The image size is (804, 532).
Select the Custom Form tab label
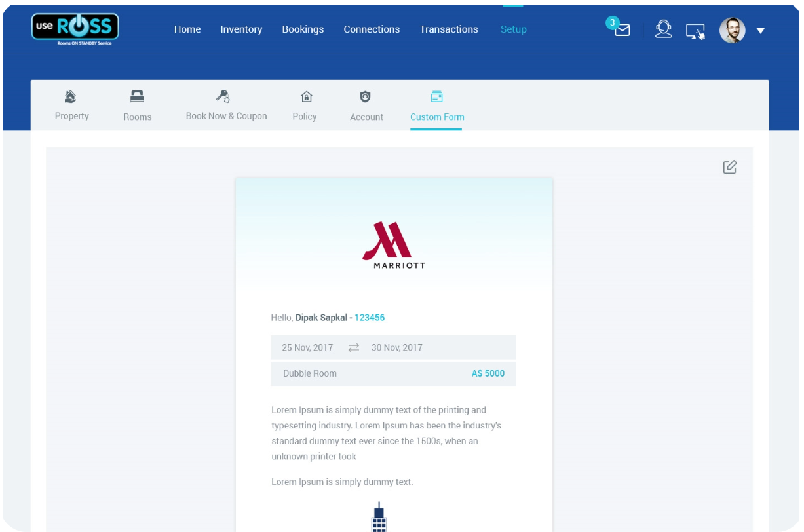pyautogui.click(x=437, y=117)
